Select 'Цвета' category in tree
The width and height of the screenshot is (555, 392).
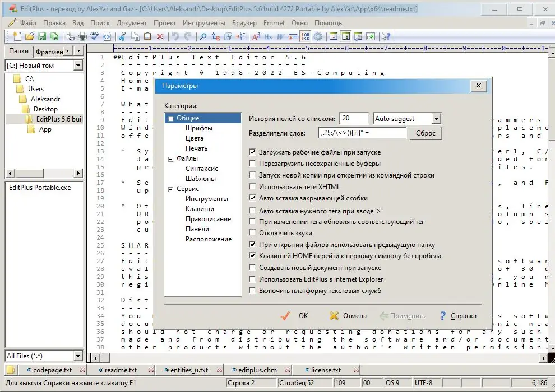[x=195, y=138]
